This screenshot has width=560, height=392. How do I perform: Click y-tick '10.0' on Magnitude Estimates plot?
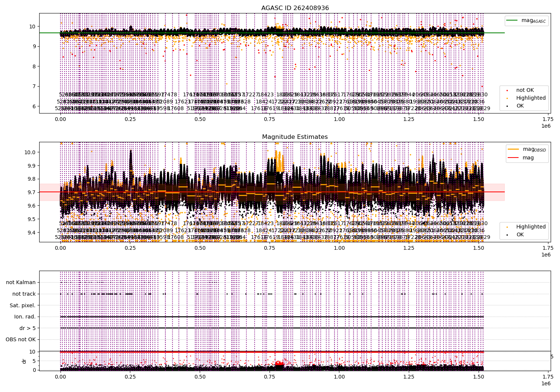31,152
